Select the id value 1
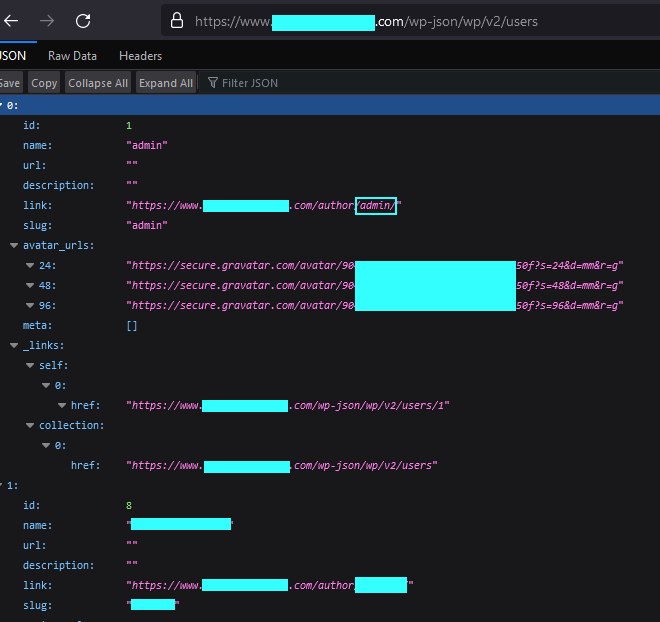This screenshot has height=622, width=660. pyautogui.click(x=129, y=125)
